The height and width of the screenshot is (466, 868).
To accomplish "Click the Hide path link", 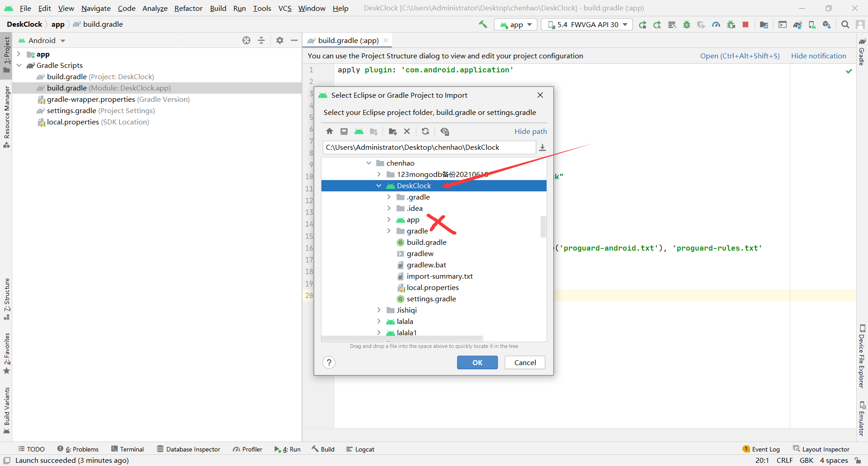I will pyautogui.click(x=530, y=131).
